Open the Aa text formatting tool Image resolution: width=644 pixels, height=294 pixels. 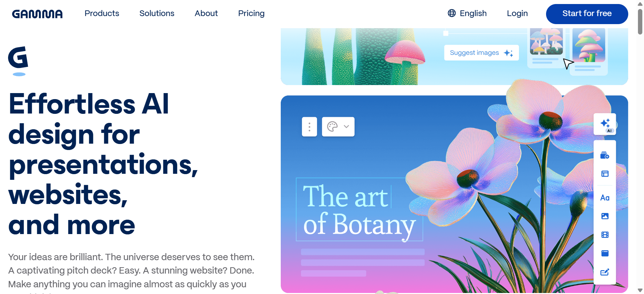605,198
